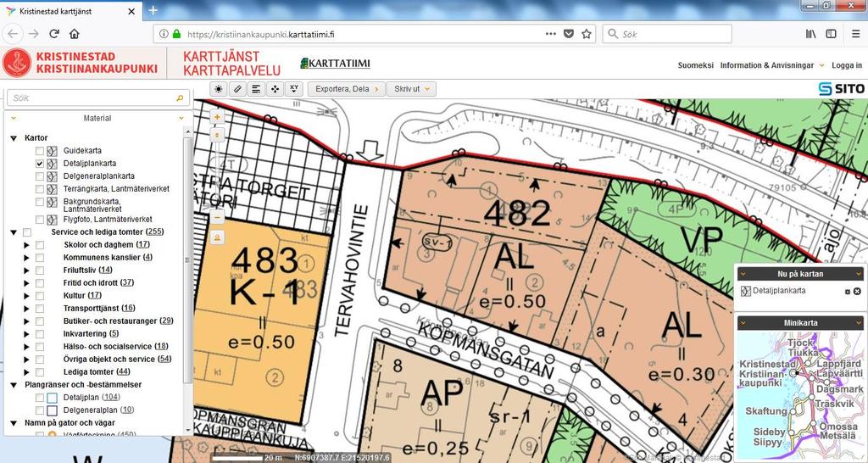Screen dimensions: 868x463
Task: Click the browser Sök search box
Action: coord(667,34)
